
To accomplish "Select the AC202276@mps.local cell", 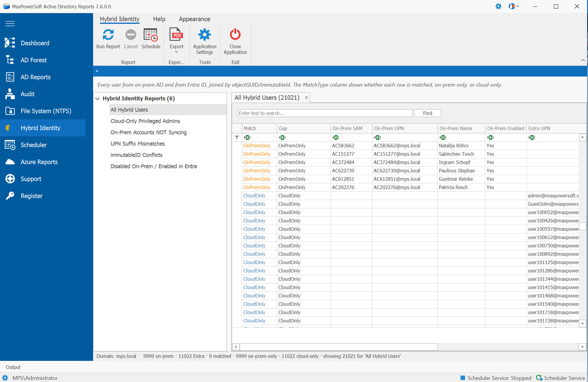I will [x=405, y=187].
